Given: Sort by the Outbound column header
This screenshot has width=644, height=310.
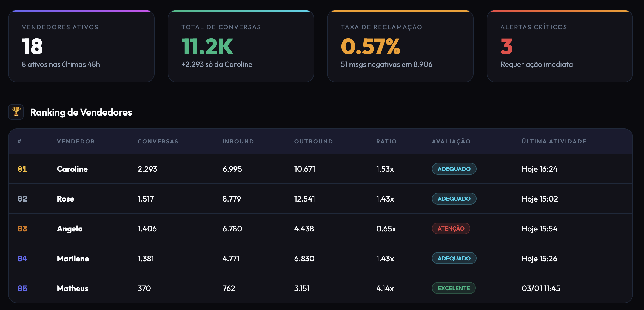Looking at the screenshot, I should [314, 142].
